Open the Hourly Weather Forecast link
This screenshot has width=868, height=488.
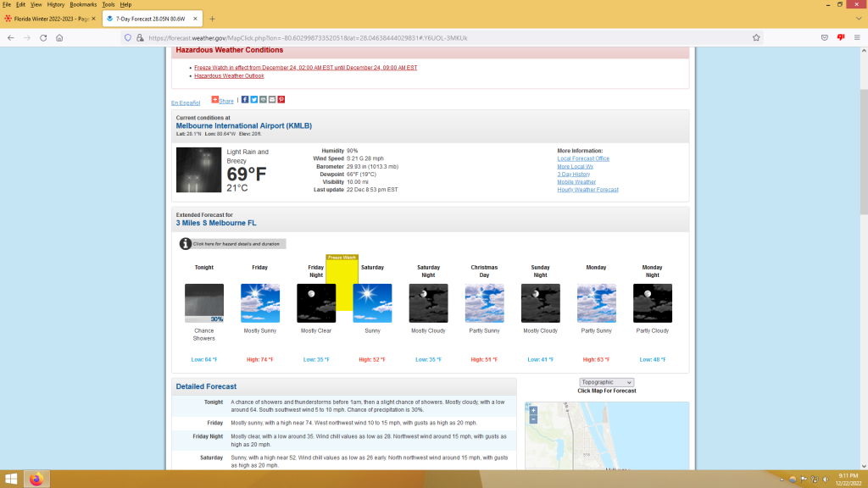click(588, 189)
